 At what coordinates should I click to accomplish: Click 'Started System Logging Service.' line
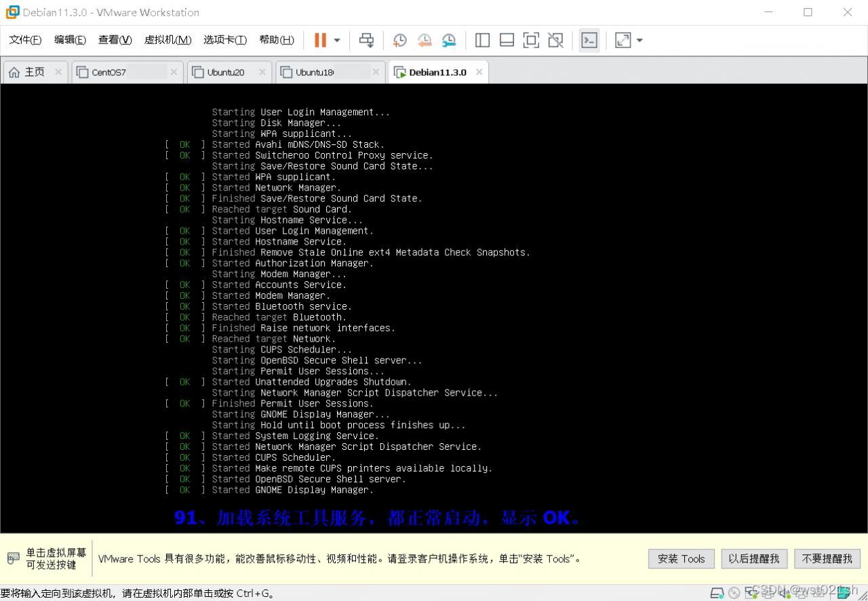pyautogui.click(x=296, y=436)
